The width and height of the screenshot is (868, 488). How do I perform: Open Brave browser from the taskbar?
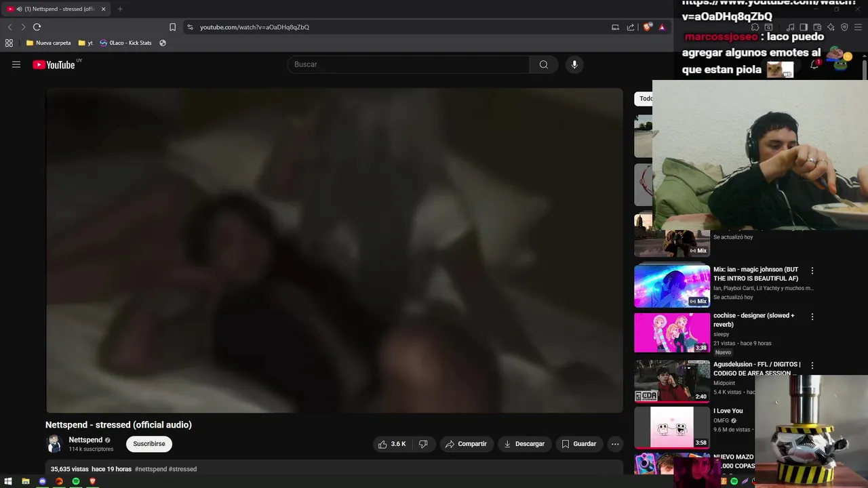click(x=93, y=481)
